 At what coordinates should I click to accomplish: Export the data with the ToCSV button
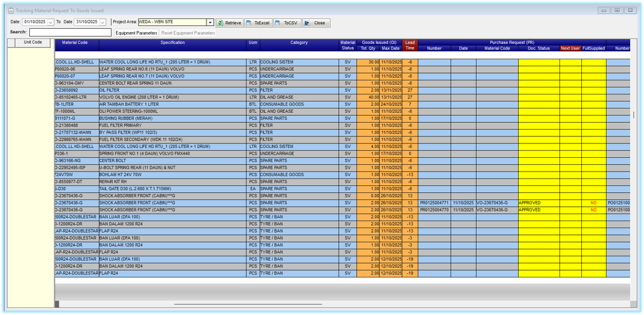click(287, 23)
